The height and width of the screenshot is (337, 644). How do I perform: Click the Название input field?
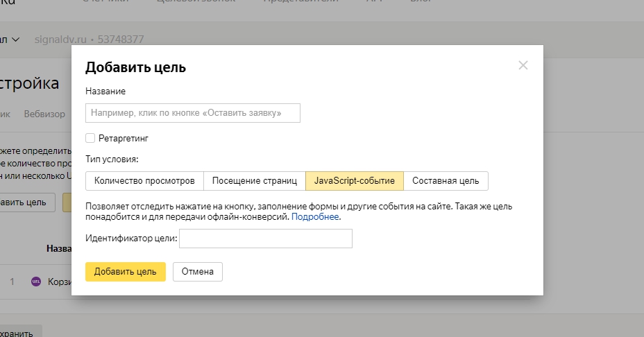[x=193, y=113]
